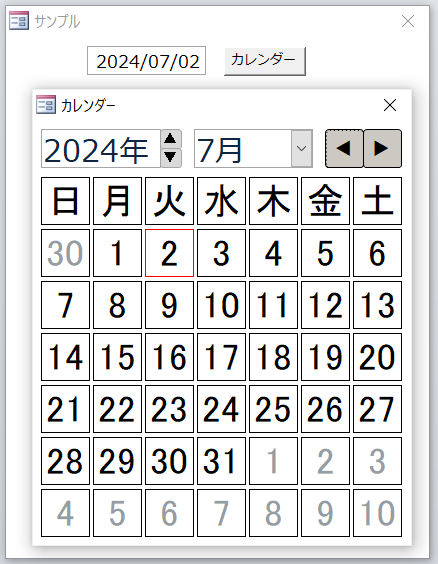Select the grayed 30 from the previous month
The image size is (438, 564).
point(65,253)
